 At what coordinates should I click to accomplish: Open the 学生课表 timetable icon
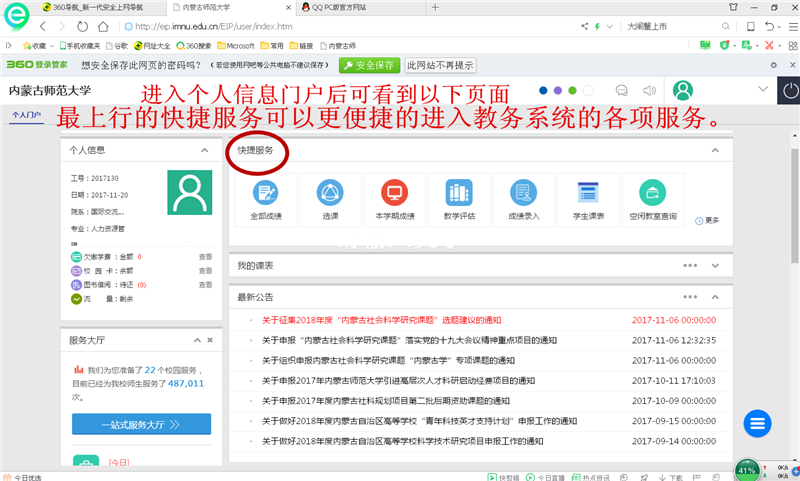point(588,198)
